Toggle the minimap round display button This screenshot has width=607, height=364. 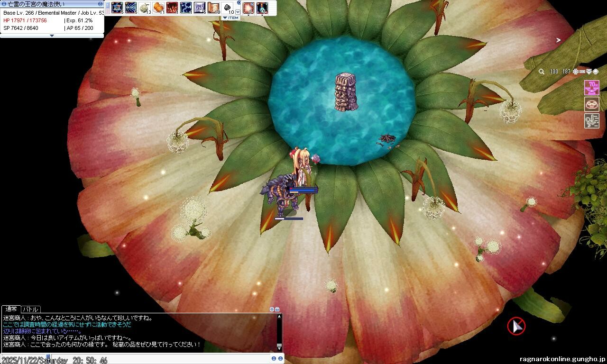click(x=596, y=72)
